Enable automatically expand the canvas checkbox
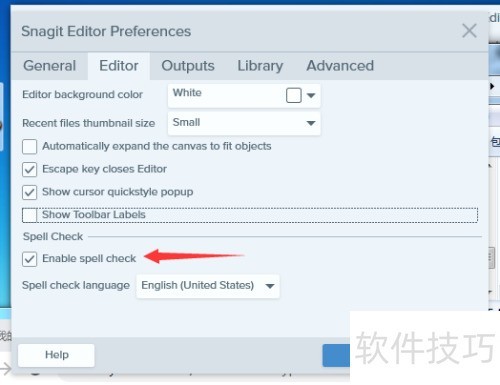This screenshot has width=500, height=385. coord(29,147)
